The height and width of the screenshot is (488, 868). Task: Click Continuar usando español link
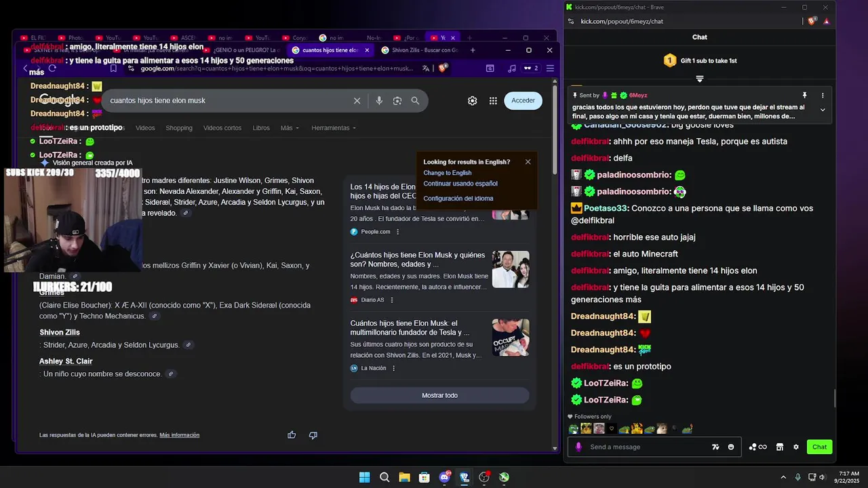(x=460, y=184)
